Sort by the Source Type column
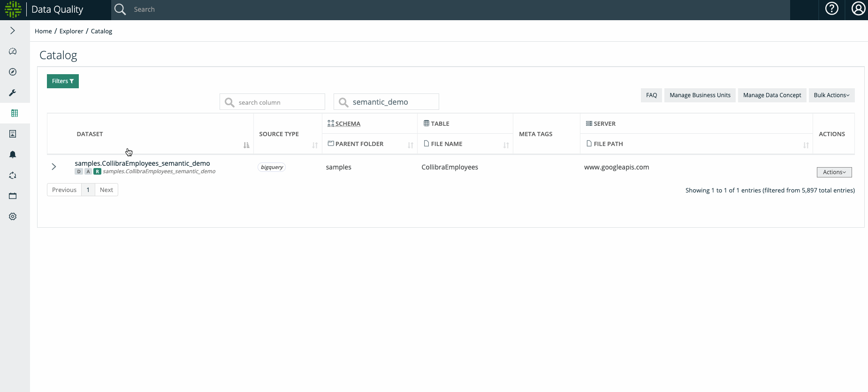868x392 pixels. (315, 145)
